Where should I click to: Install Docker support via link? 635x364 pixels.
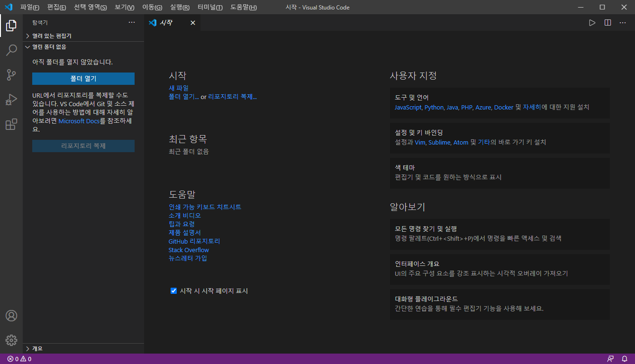tap(504, 108)
